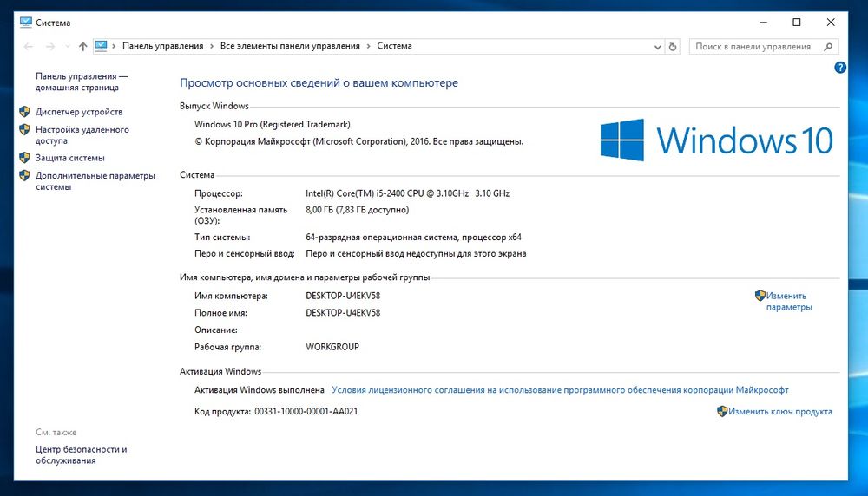This screenshot has height=496, width=868.
Task: Click computer name value next to Имя компьютера
Action: click(343, 296)
